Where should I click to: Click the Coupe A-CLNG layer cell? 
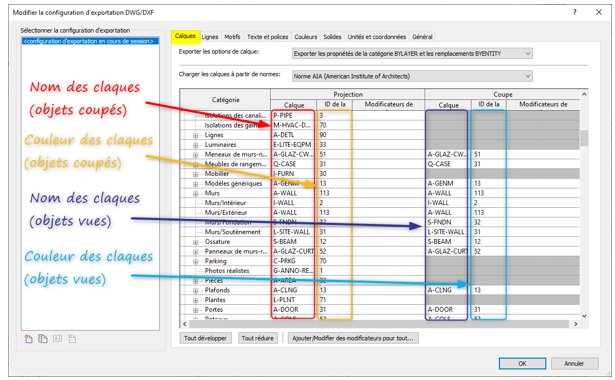pos(448,290)
